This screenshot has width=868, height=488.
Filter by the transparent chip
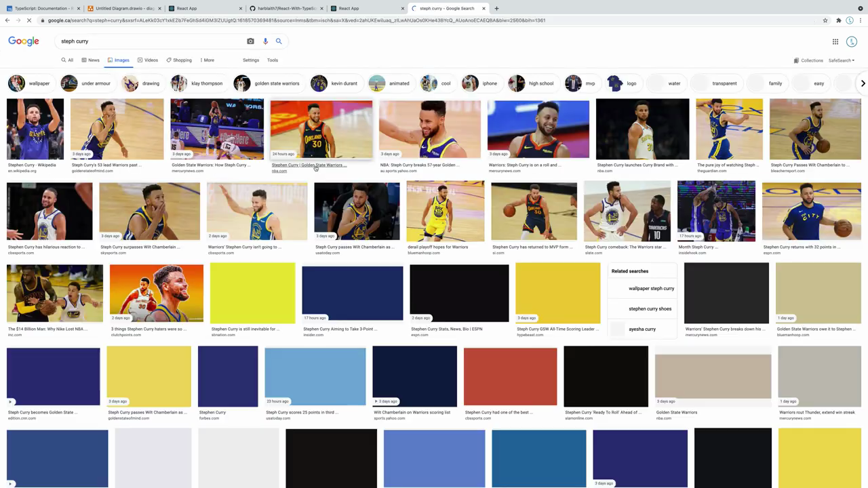coord(714,83)
